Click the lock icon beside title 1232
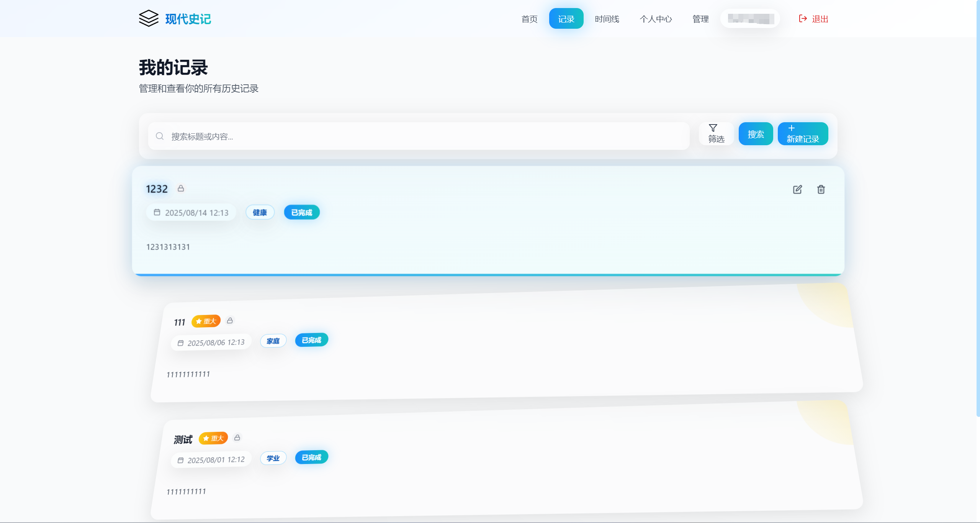The width and height of the screenshot is (980, 523). 181,188
